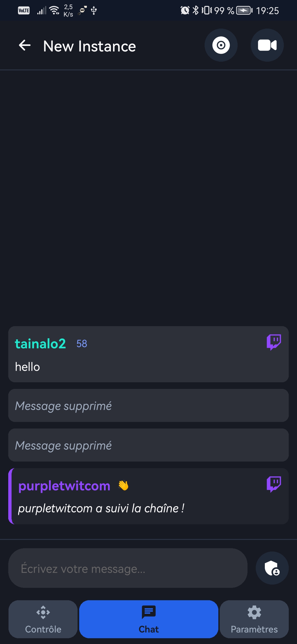
Task: Open the recording/stream status icon
Action: 221,45
